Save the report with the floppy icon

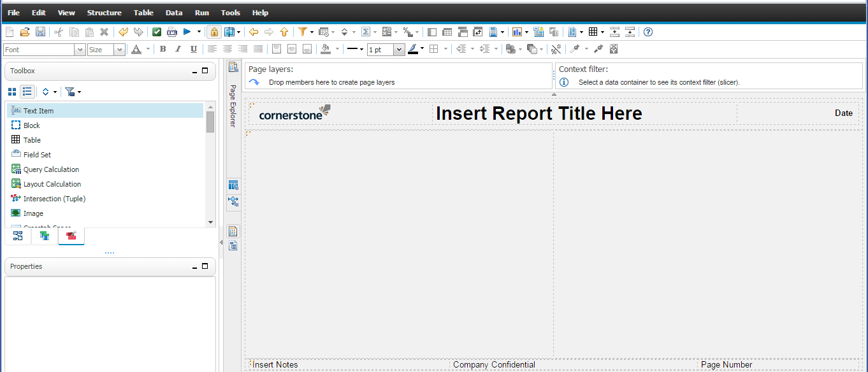[40, 32]
